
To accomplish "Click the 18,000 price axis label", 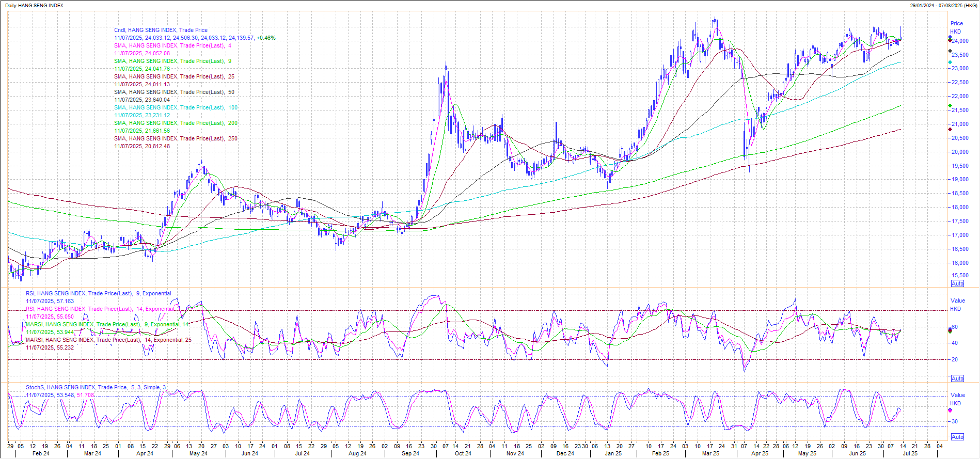I will point(960,207).
